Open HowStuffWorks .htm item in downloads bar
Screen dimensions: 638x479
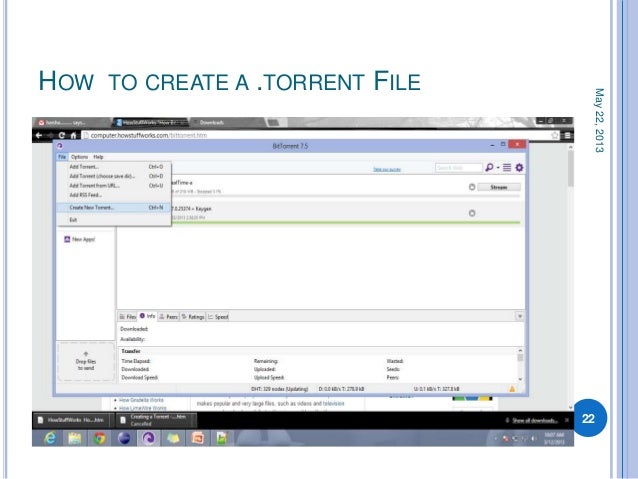(x=72, y=420)
